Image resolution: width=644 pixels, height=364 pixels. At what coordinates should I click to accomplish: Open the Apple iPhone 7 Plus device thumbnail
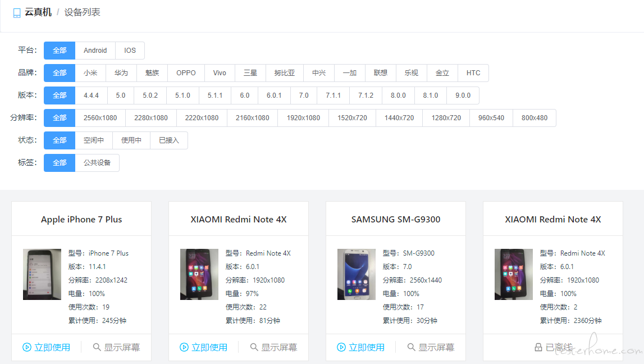click(x=42, y=274)
